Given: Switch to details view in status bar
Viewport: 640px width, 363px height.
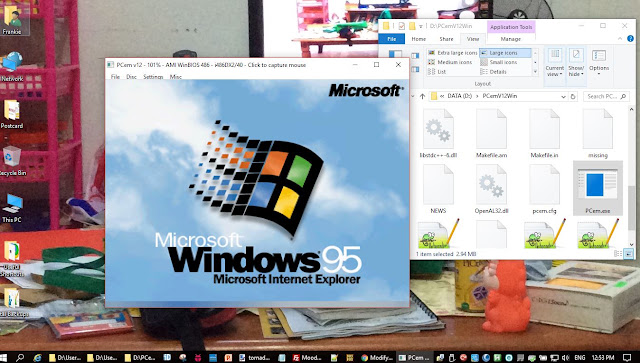Looking at the screenshot, I should [618, 254].
